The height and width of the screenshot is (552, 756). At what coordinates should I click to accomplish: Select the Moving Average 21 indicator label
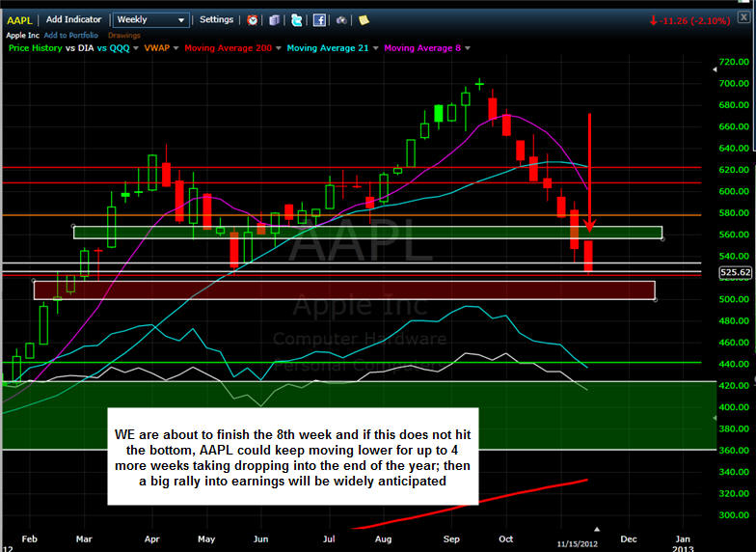pos(329,47)
